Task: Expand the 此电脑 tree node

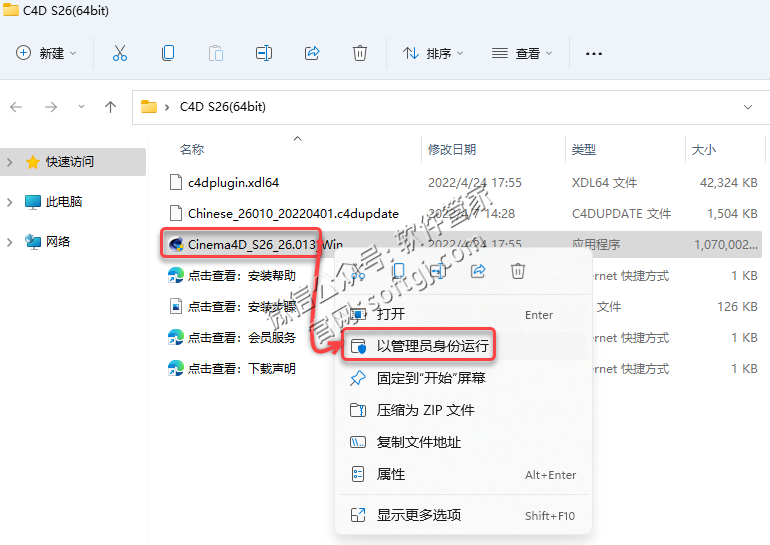Action: point(10,202)
